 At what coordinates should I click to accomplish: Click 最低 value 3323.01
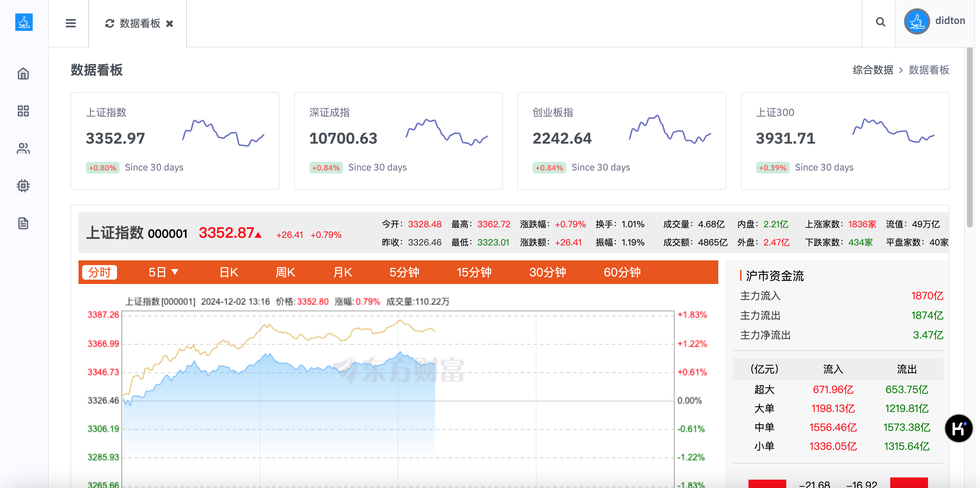[x=493, y=243]
